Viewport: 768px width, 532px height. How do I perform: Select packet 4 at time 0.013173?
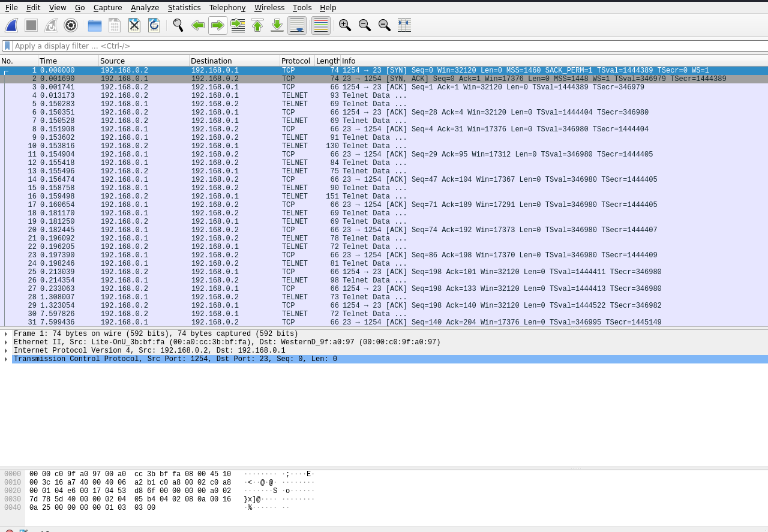coord(384,96)
